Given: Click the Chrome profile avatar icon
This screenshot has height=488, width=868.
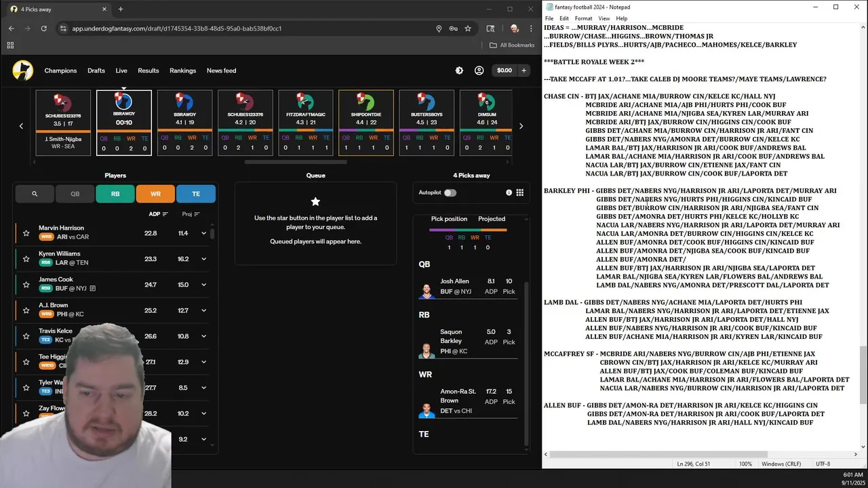Looking at the screenshot, I should [514, 28].
